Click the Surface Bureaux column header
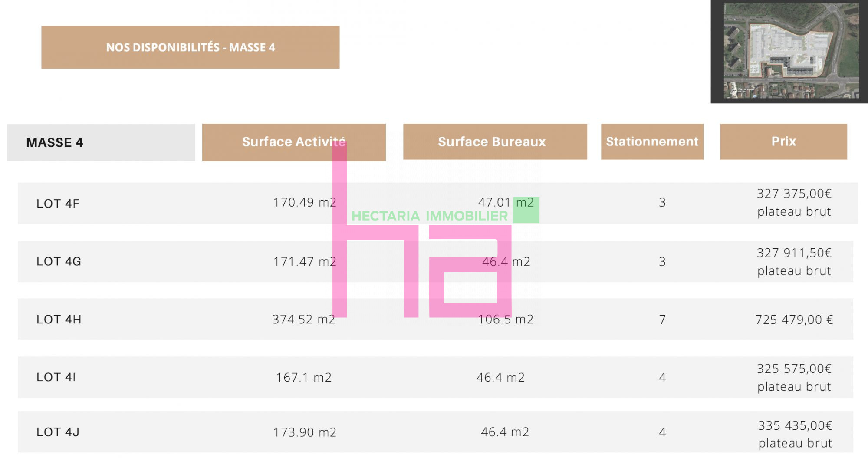The height and width of the screenshot is (458, 868). pos(495,142)
